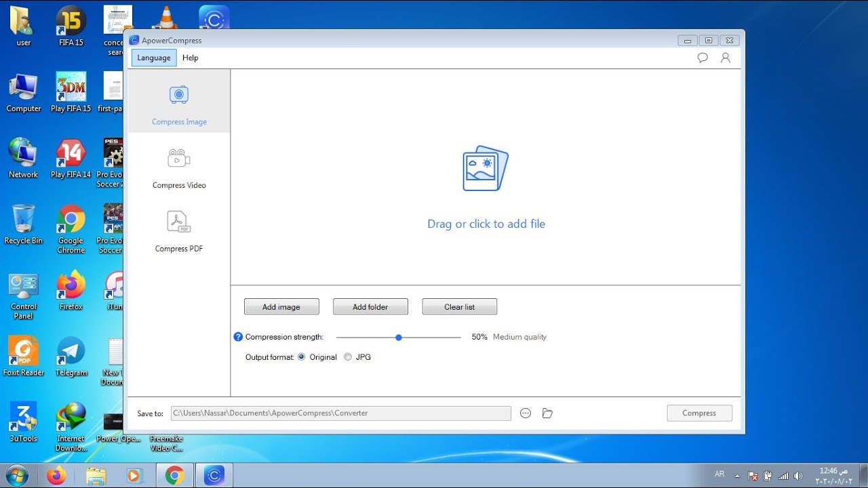Image resolution: width=868 pixels, height=488 pixels.
Task: Click the Compress button
Action: pos(699,413)
